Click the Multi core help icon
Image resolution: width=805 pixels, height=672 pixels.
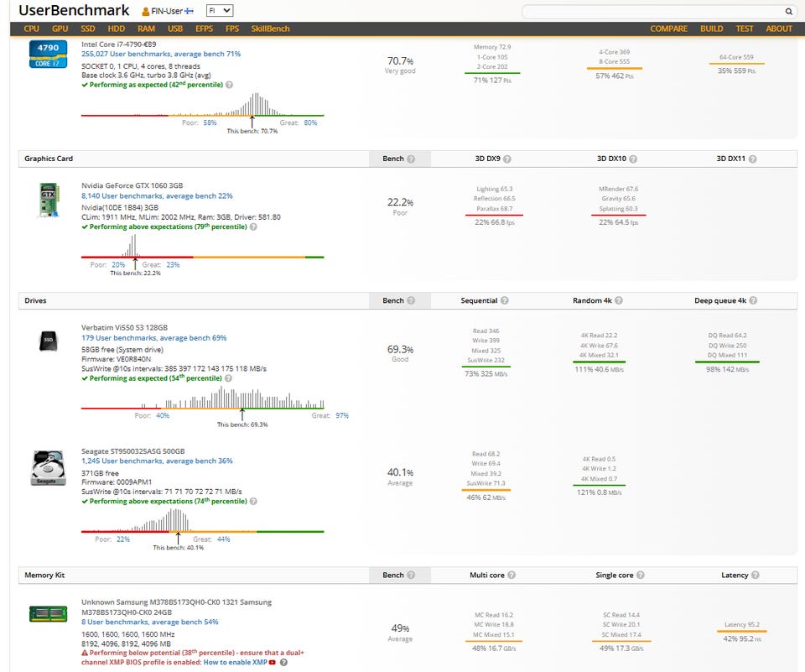tap(512, 576)
